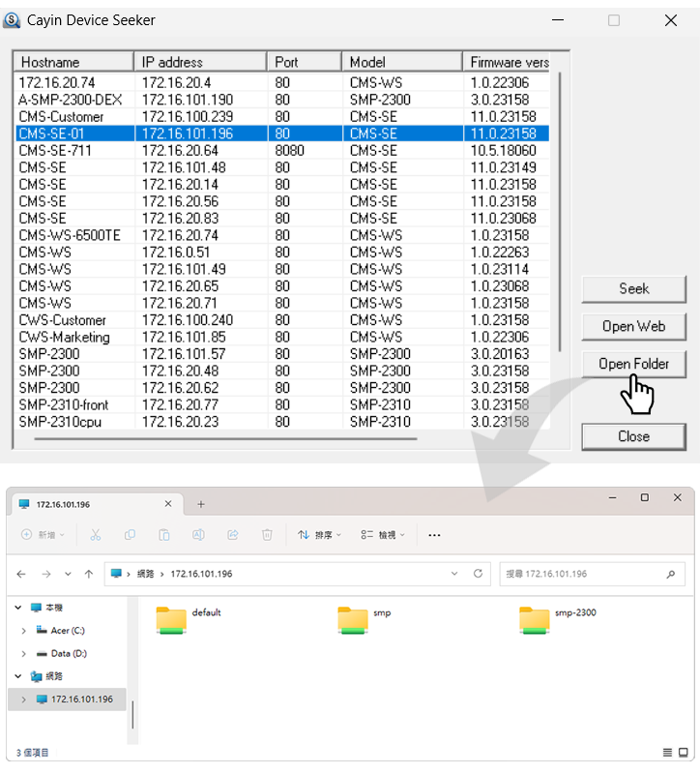Click the Share icon in Explorer toolbar
Image resolution: width=700 pixels, height=774 pixels.
click(x=233, y=535)
